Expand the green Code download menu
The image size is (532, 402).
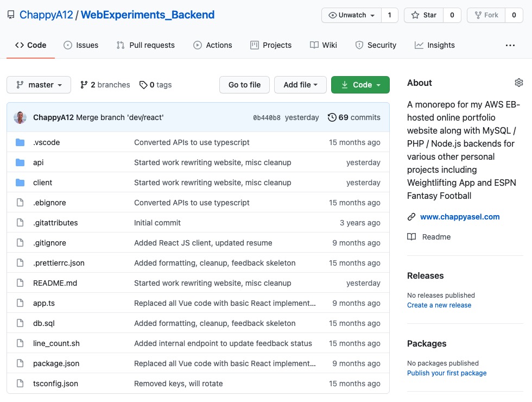(x=360, y=85)
